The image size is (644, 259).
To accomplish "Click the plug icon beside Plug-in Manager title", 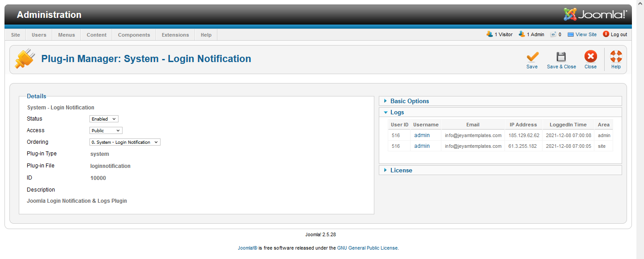I will point(25,58).
